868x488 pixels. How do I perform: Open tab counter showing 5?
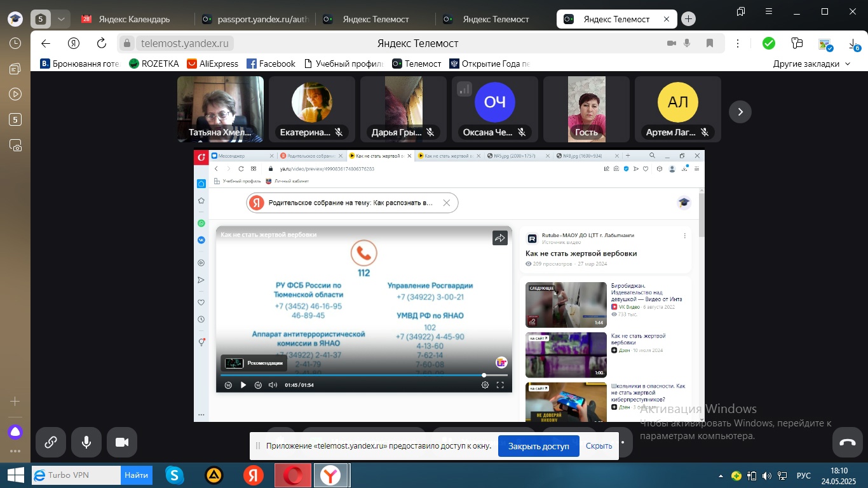click(40, 19)
